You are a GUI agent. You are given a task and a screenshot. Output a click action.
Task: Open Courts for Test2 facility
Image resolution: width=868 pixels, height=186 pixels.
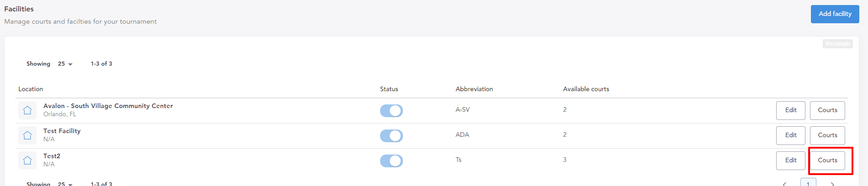pyautogui.click(x=827, y=160)
